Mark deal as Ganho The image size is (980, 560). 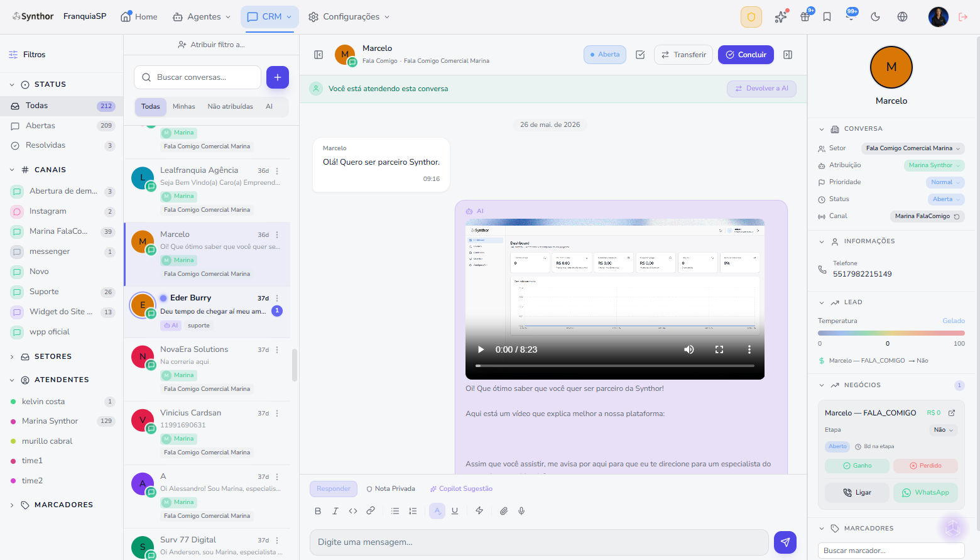tap(857, 466)
